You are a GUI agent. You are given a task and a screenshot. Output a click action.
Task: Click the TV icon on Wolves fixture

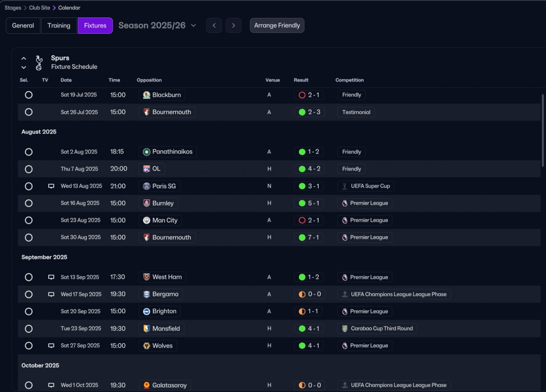(51, 346)
